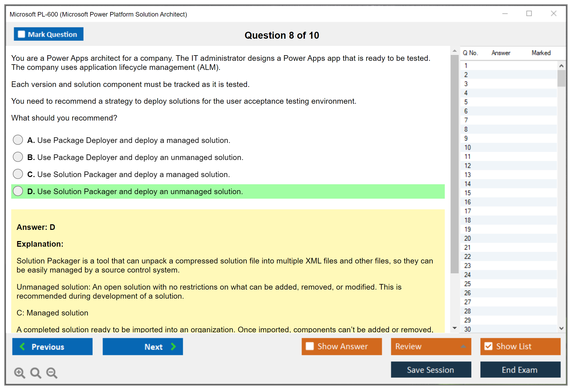
Task: Enable the Show Answer checkbox
Action: point(310,346)
